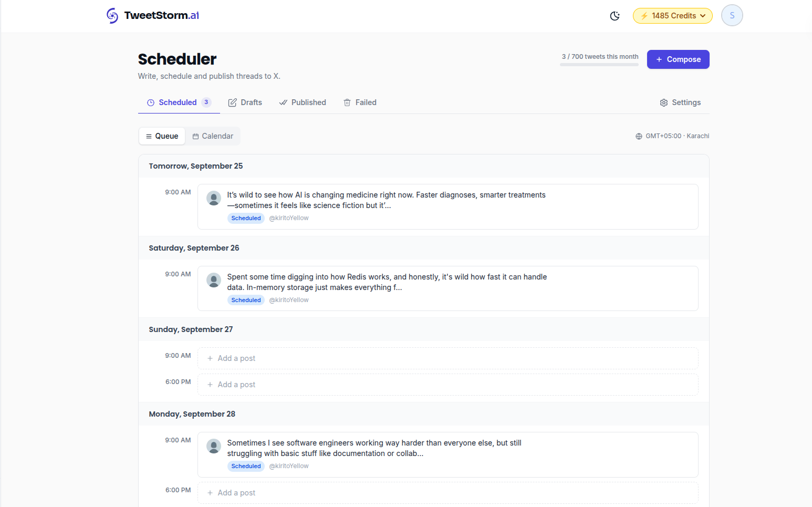Select the Queue view toggle

(x=162, y=136)
